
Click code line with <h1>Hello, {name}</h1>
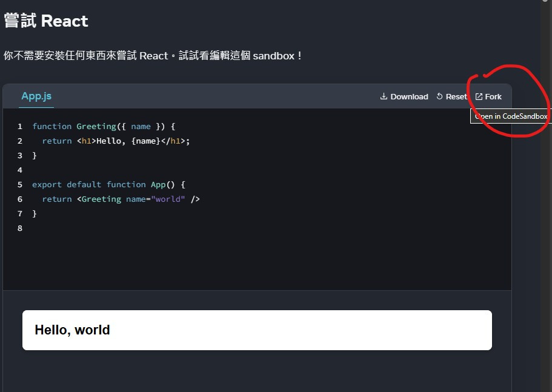pos(116,141)
